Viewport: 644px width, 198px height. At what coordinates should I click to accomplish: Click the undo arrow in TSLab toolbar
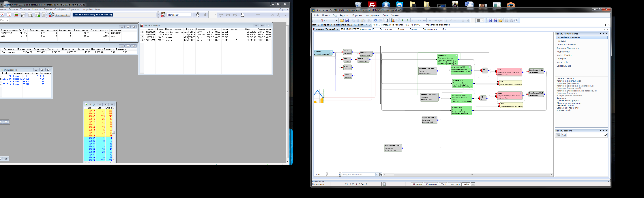click(375, 20)
